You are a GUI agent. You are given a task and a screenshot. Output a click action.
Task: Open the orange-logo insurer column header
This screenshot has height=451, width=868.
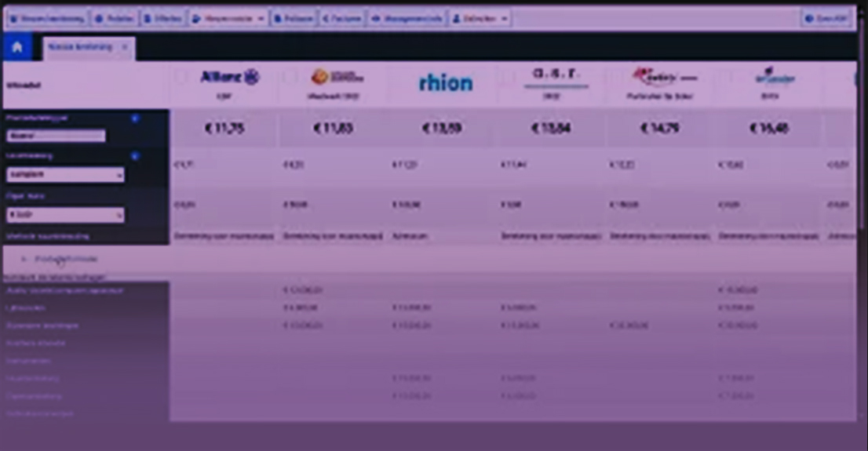(337, 77)
